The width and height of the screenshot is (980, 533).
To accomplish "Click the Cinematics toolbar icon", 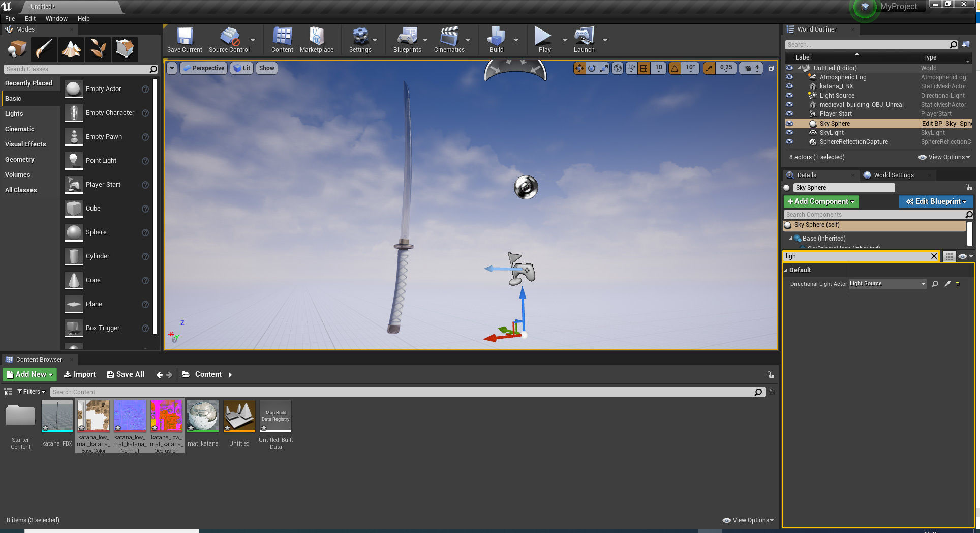I will [x=449, y=40].
